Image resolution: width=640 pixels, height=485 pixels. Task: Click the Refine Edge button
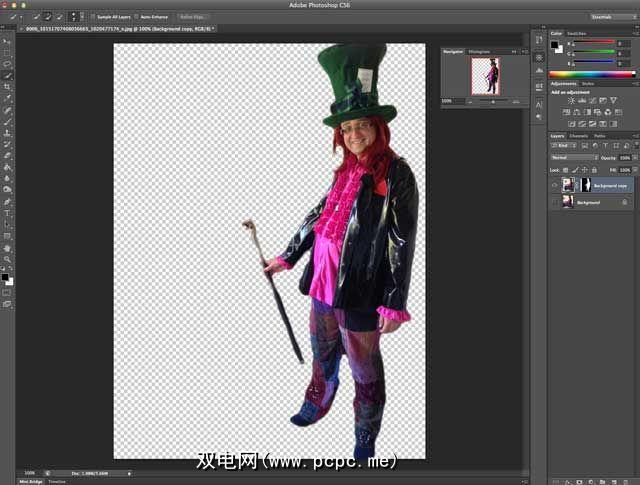(x=192, y=17)
